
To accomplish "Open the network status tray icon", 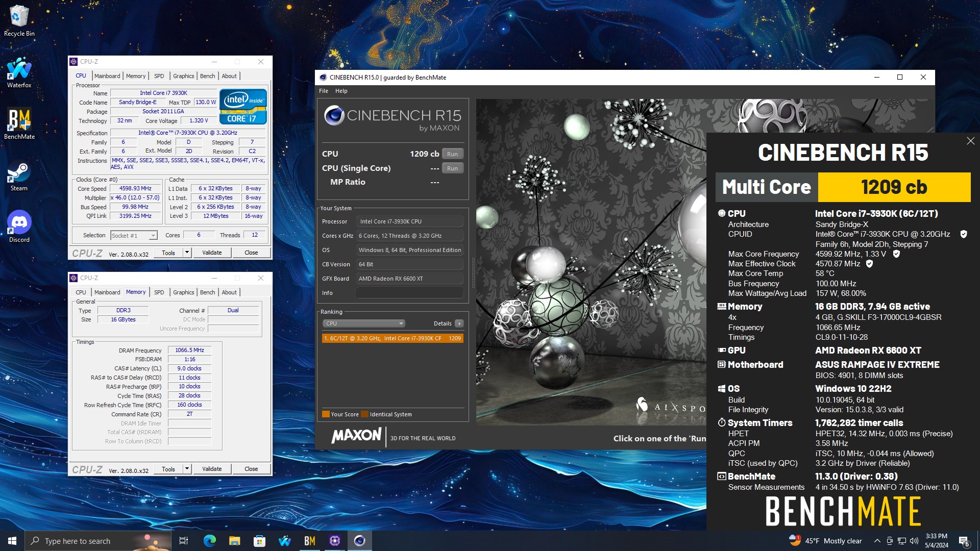I will pyautogui.click(x=902, y=541).
